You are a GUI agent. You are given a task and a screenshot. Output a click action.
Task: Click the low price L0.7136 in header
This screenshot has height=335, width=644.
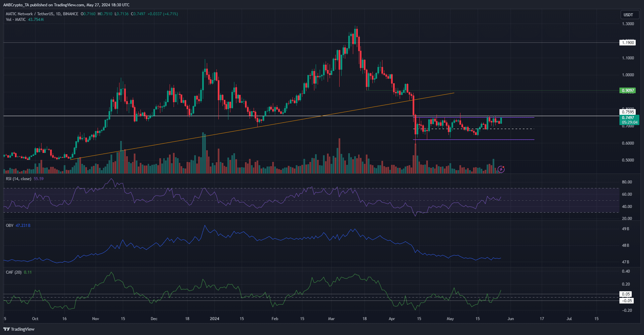pos(121,14)
